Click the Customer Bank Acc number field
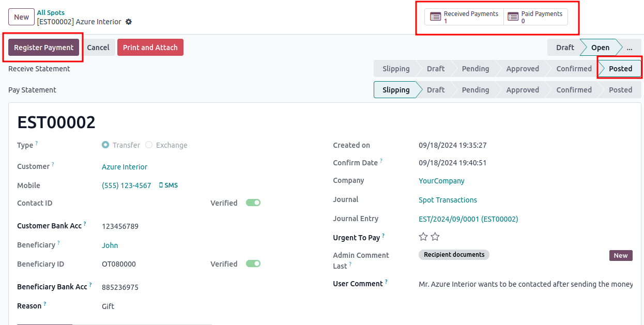This screenshot has width=644, height=325. 120,226
